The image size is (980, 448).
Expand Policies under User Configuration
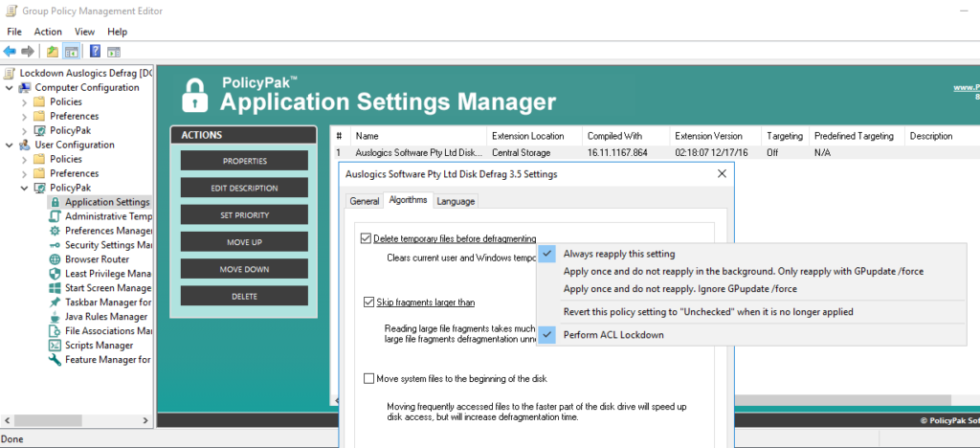[24, 159]
